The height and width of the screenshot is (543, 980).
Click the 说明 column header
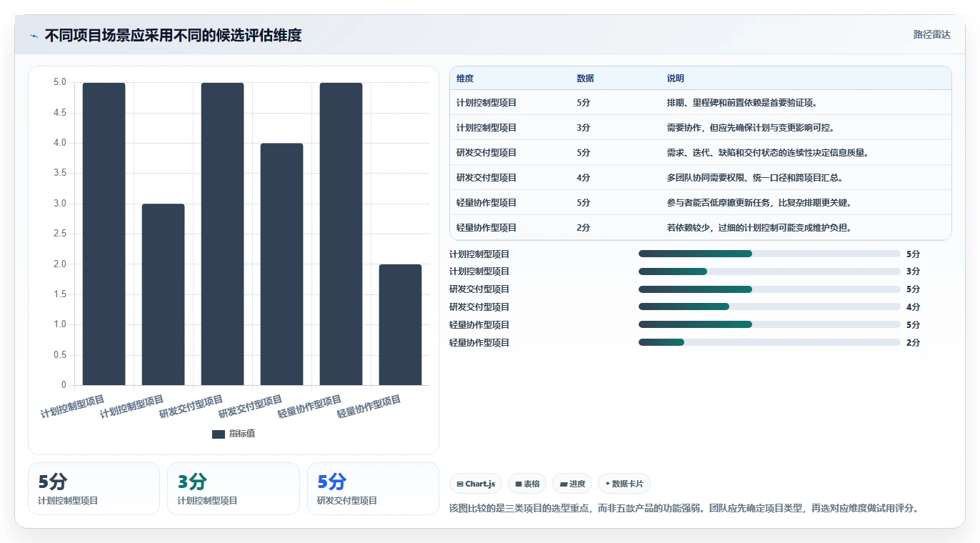pyautogui.click(x=676, y=79)
